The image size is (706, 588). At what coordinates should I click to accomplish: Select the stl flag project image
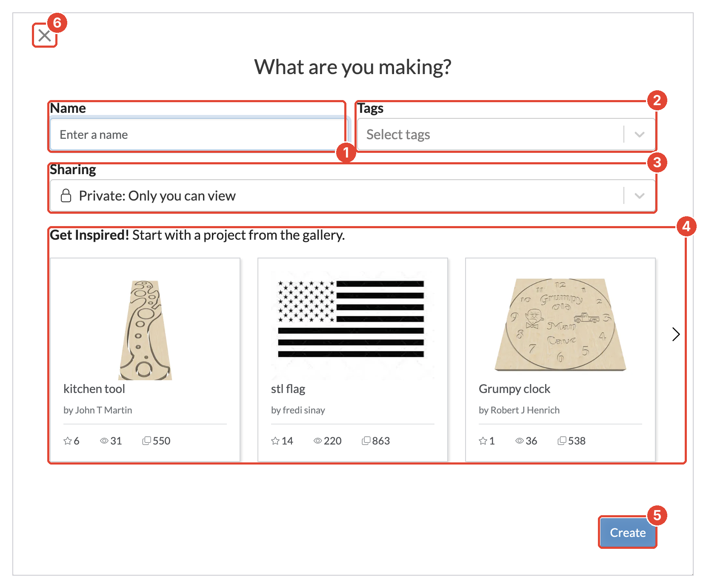coord(353,326)
